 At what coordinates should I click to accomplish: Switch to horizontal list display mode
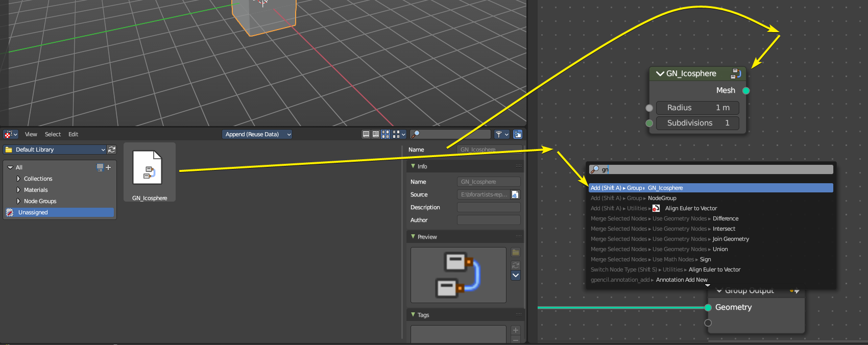[376, 134]
